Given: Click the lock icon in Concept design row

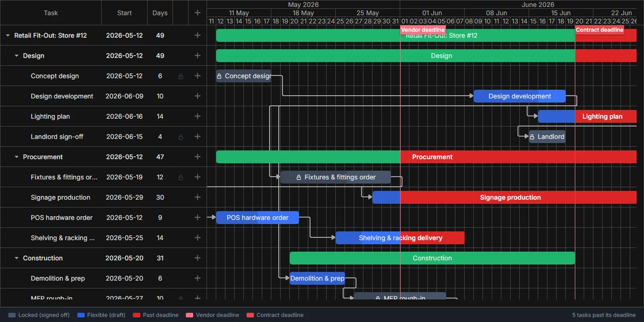Looking at the screenshot, I should (181, 76).
